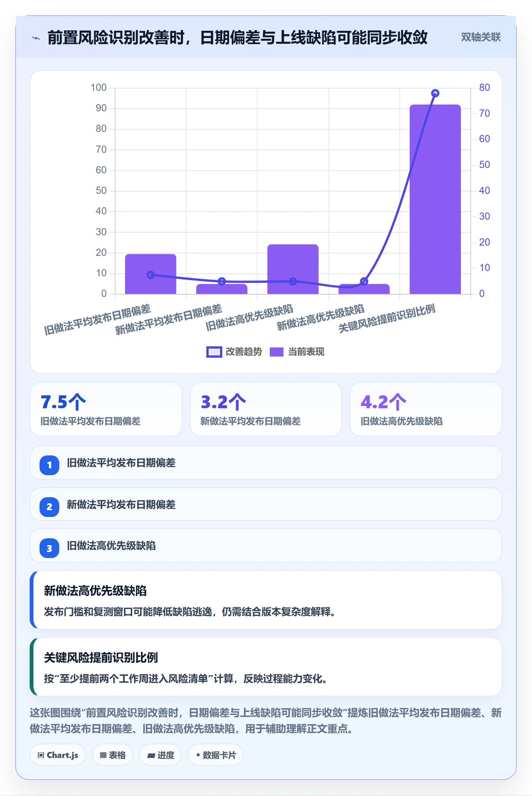532x796 pixels.
Task: Click the number 1 badge
Action: (x=49, y=465)
